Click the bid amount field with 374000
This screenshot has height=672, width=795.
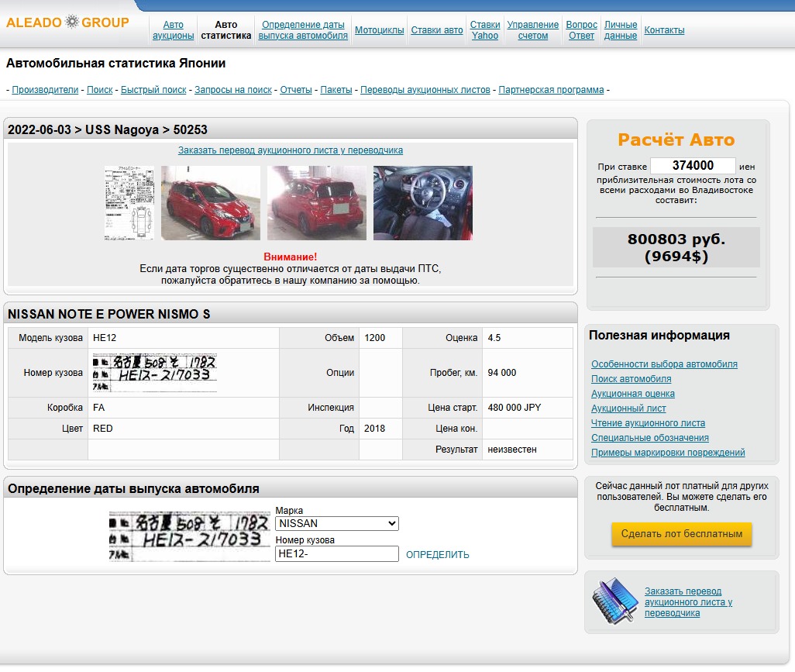click(x=693, y=166)
